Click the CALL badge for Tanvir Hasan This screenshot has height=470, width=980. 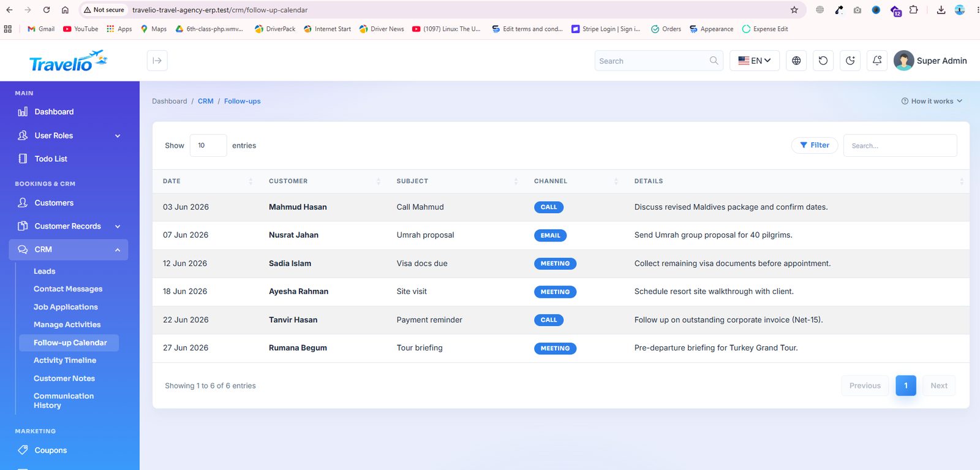coord(549,320)
